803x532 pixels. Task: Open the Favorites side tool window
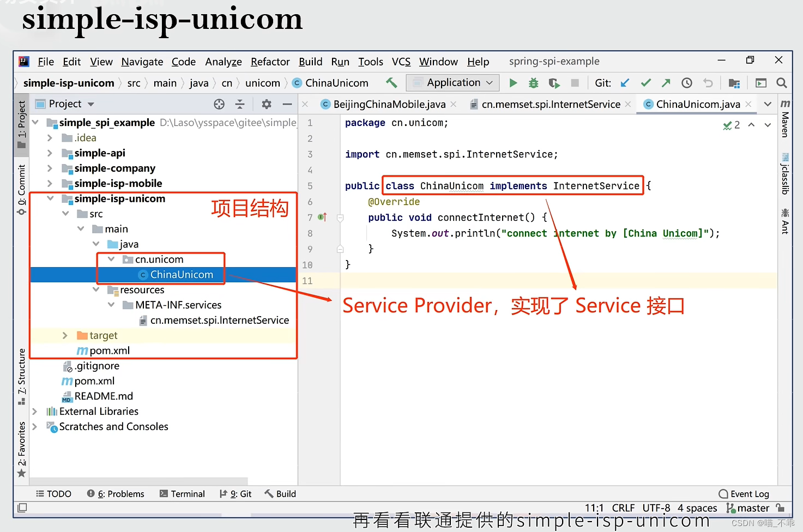coord(21,450)
